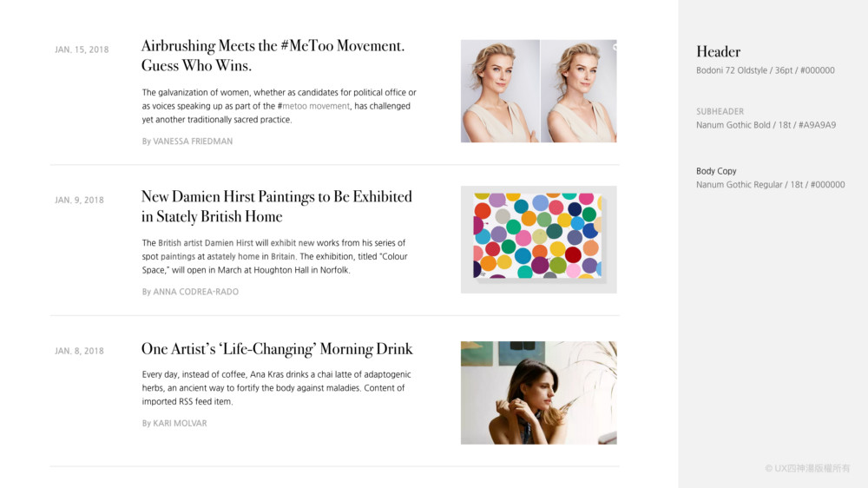Open the New Damien Hirst Paintings headline
This screenshot has width=868, height=488.
point(277,206)
